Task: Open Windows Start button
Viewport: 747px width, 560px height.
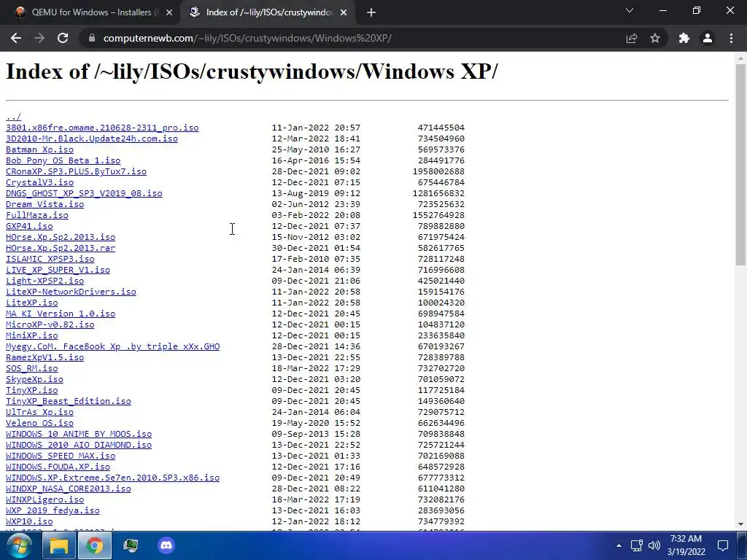Action: click(19, 545)
